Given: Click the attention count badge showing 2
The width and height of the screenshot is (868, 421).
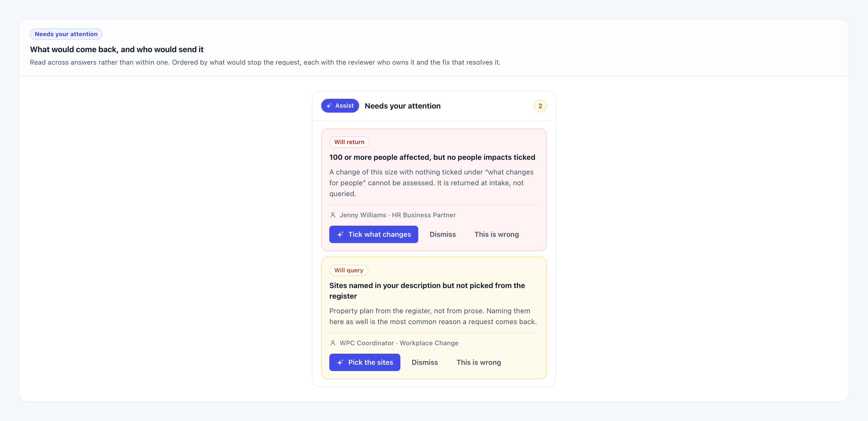Looking at the screenshot, I should (540, 106).
